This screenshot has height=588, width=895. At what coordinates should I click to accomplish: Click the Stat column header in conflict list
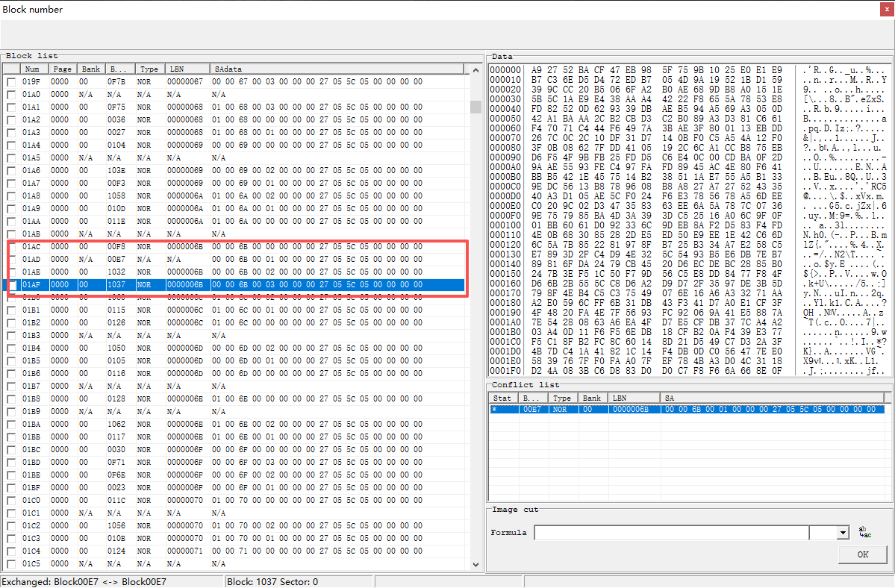tap(503, 398)
